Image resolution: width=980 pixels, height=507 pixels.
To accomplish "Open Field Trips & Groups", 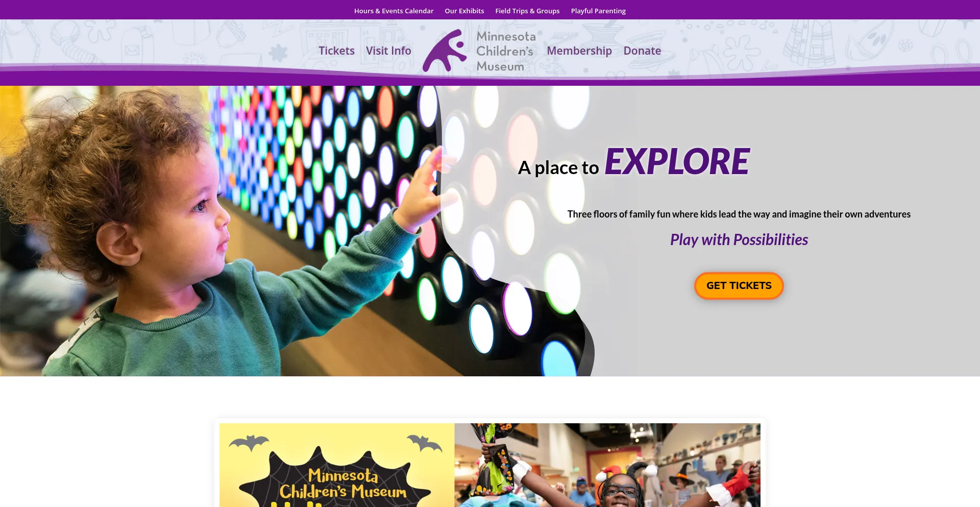I will 527,11.
